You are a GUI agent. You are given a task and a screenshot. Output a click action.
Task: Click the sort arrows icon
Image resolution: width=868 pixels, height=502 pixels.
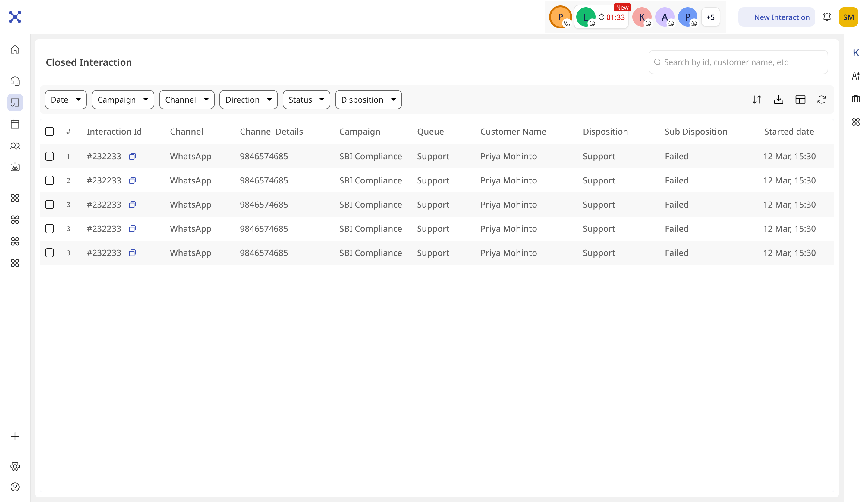click(757, 100)
